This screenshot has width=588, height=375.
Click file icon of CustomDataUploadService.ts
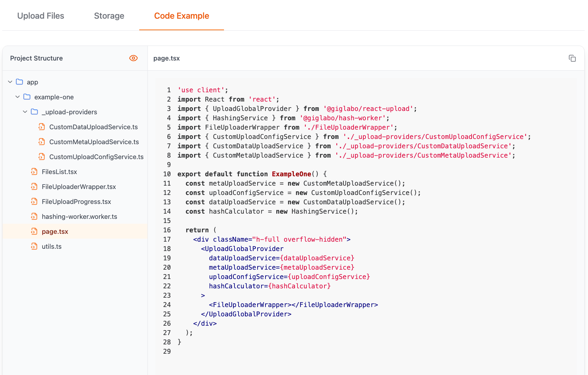[x=42, y=127]
